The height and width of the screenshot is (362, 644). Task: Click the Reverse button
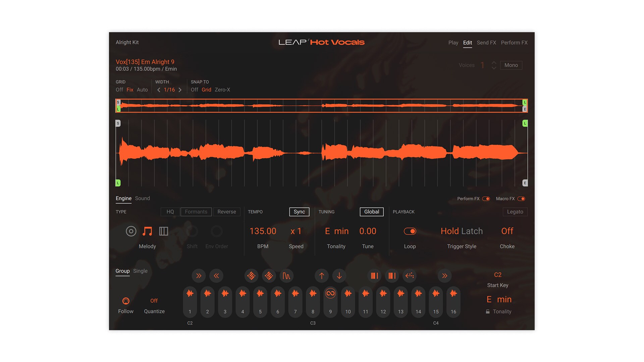click(226, 212)
